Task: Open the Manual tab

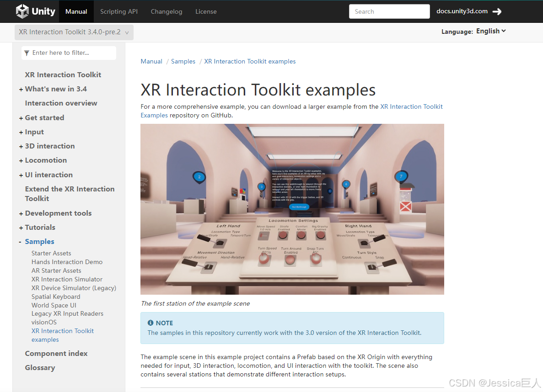Action: (x=76, y=11)
